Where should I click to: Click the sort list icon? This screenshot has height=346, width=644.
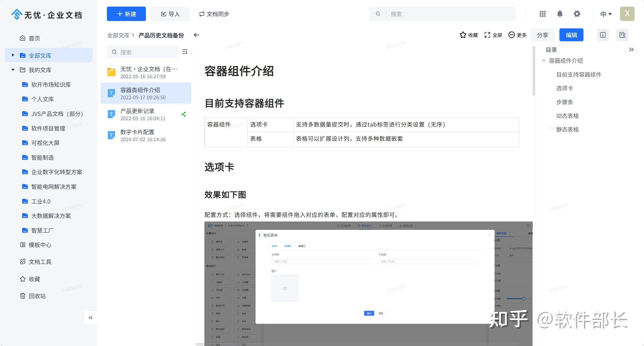pyautogui.click(x=185, y=52)
